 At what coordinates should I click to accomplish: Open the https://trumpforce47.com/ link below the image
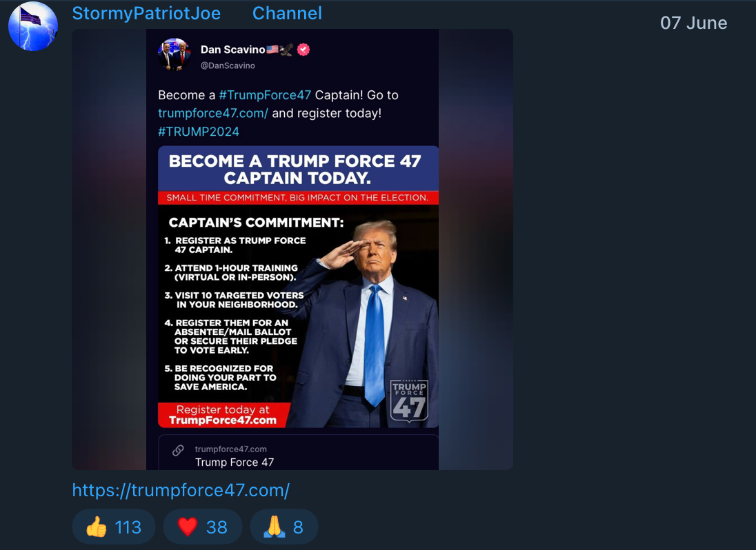[181, 490]
